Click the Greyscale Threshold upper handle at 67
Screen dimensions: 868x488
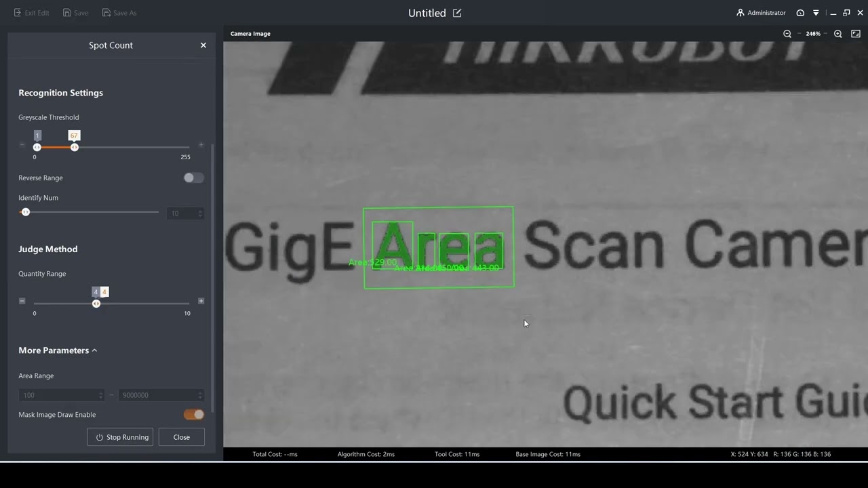tap(75, 147)
